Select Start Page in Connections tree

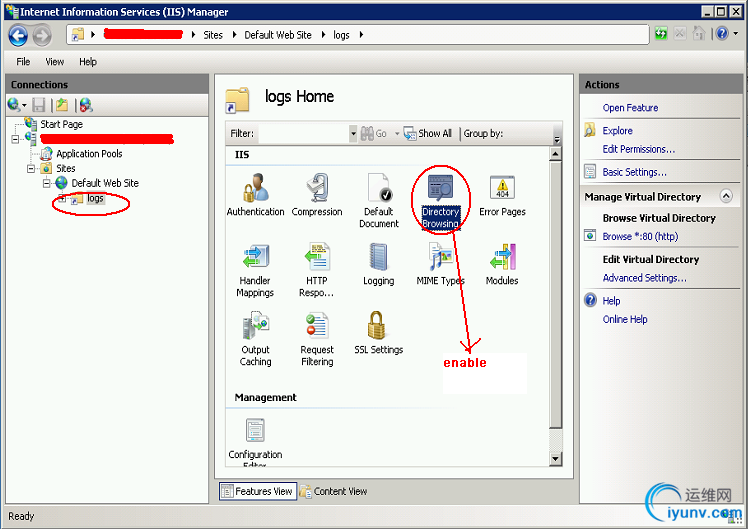pos(61,124)
